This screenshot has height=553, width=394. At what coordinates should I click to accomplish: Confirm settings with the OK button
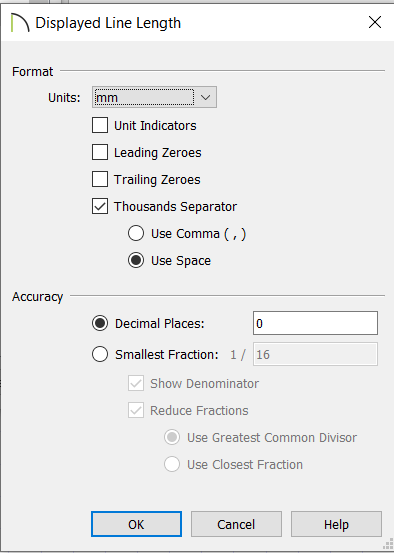point(136,524)
